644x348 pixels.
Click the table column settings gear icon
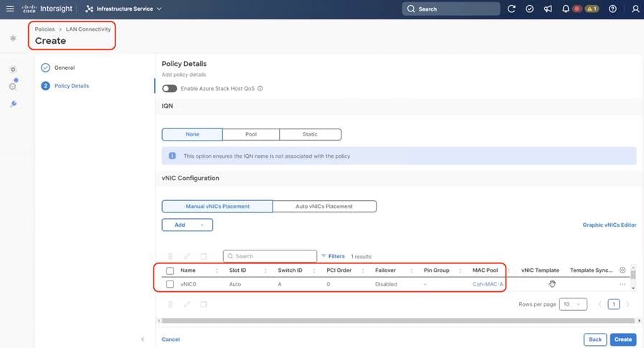(x=622, y=270)
